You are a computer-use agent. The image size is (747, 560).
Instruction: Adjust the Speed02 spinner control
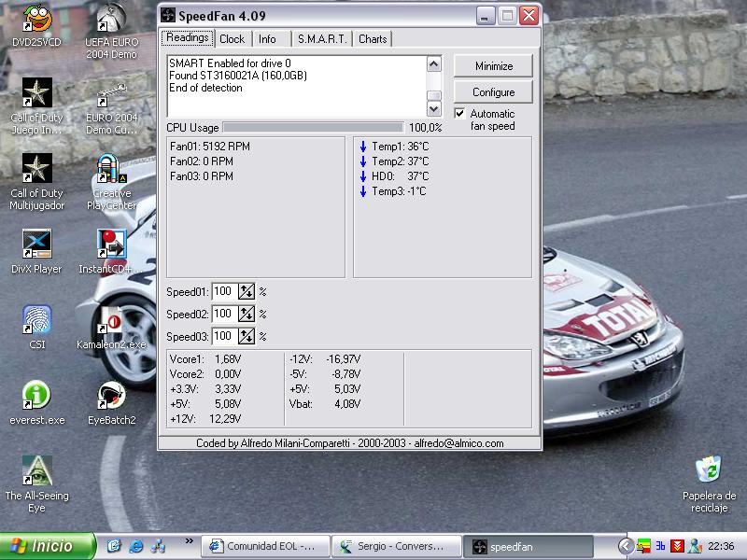click(x=247, y=315)
